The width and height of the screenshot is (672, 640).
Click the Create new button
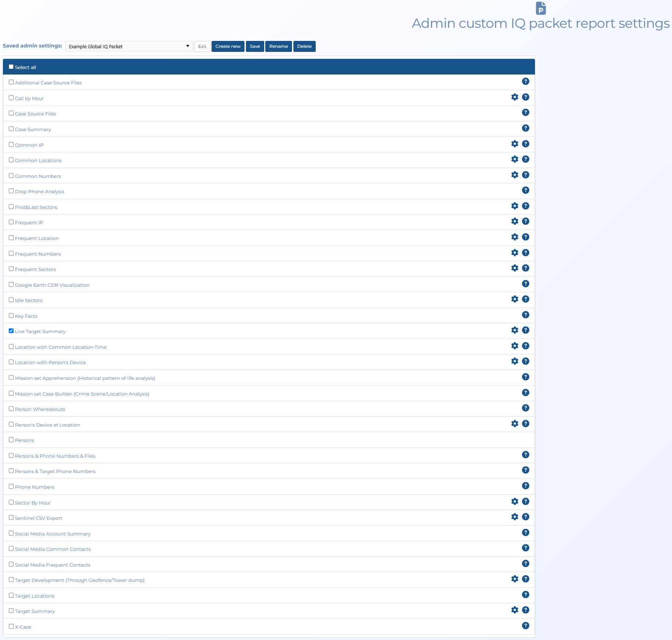228,46
